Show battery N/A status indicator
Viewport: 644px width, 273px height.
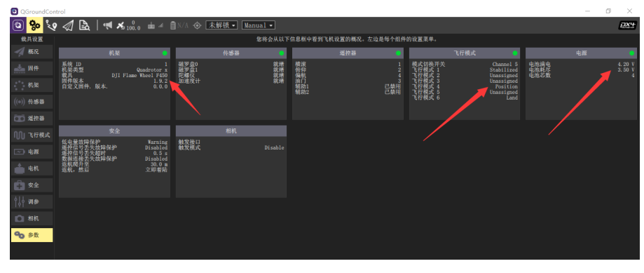pos(179,25)
